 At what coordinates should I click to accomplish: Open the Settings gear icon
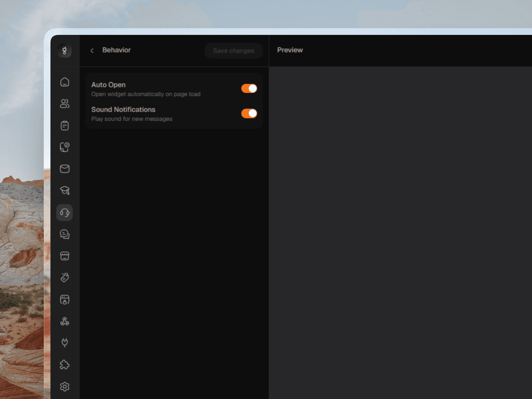pyautogui.click(x=65, y=387)
